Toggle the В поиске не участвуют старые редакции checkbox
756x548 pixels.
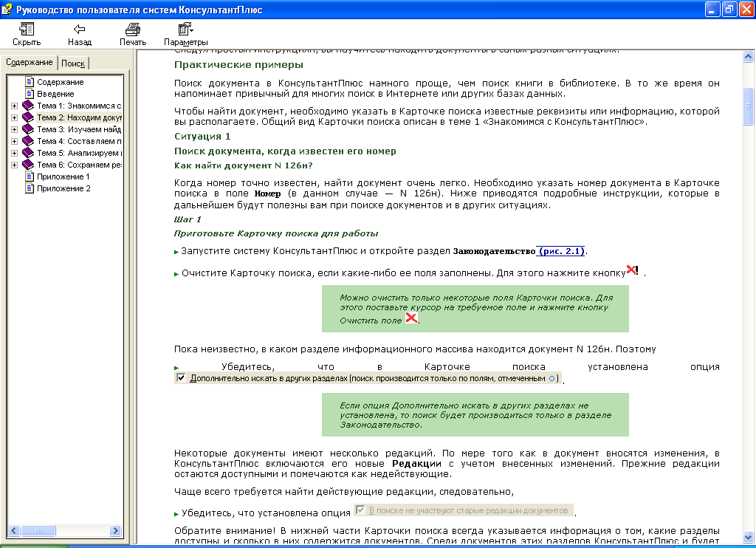pos(360,510)
